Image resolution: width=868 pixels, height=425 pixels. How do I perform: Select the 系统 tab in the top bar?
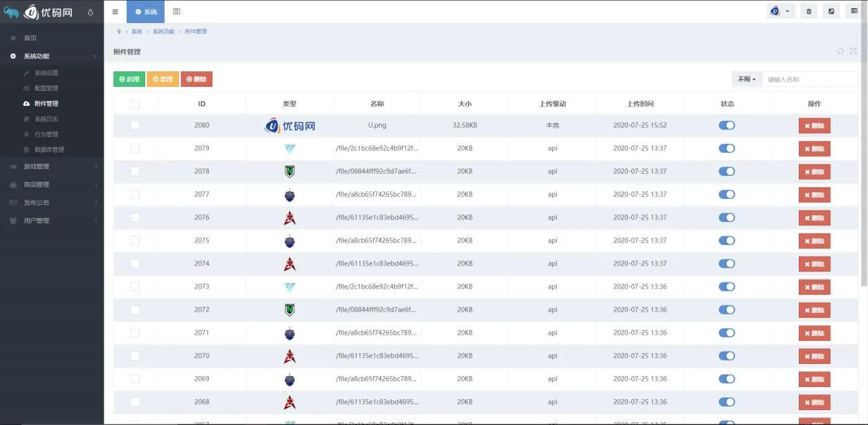pyautogui.click(x=145, y=12)
